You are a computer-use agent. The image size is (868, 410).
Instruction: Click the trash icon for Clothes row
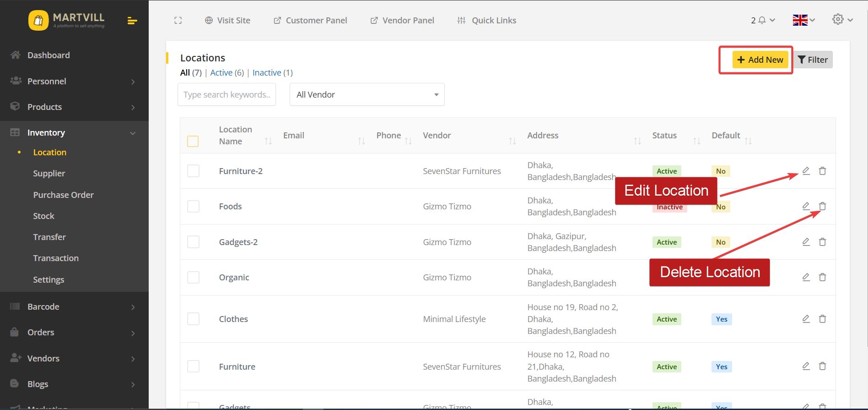822,319
